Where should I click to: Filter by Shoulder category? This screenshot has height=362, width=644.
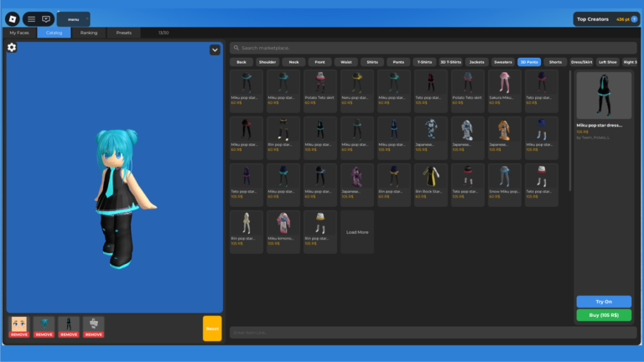click(x=267, y=62)
